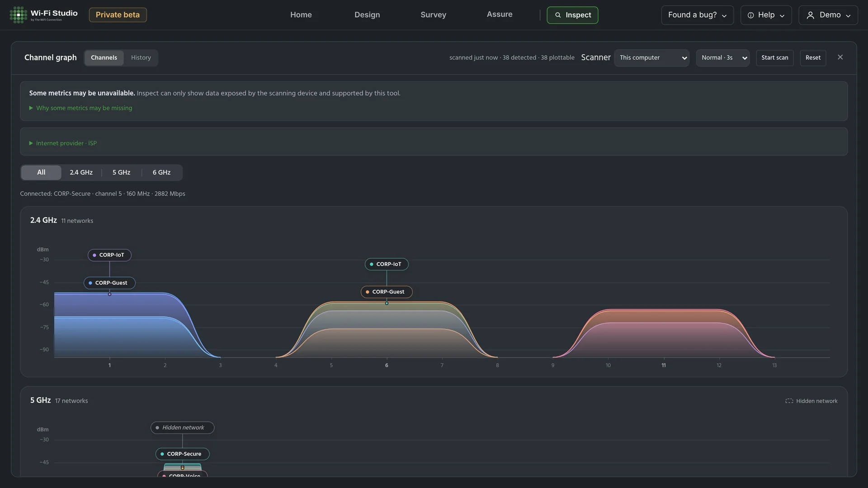Screen dimensions: 868x488
Task: Click the '17 networks' count text
Action: 71,401
